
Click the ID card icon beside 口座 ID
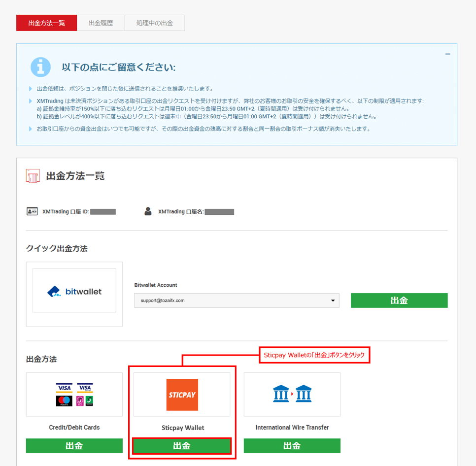[x=32, y=212]
